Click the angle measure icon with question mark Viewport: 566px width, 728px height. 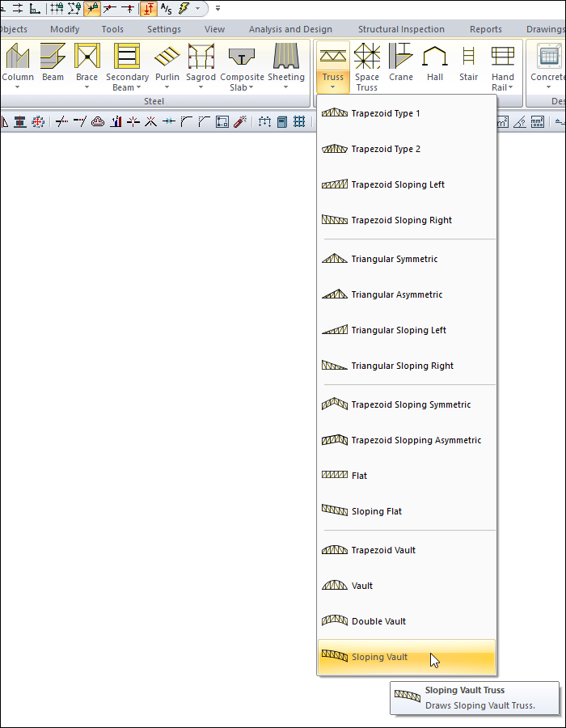pos(520,121)
